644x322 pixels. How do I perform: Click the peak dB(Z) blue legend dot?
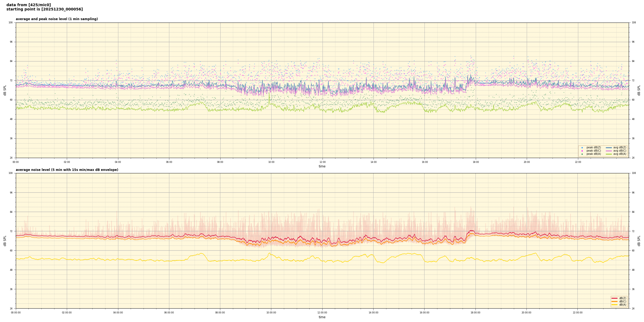582,148
